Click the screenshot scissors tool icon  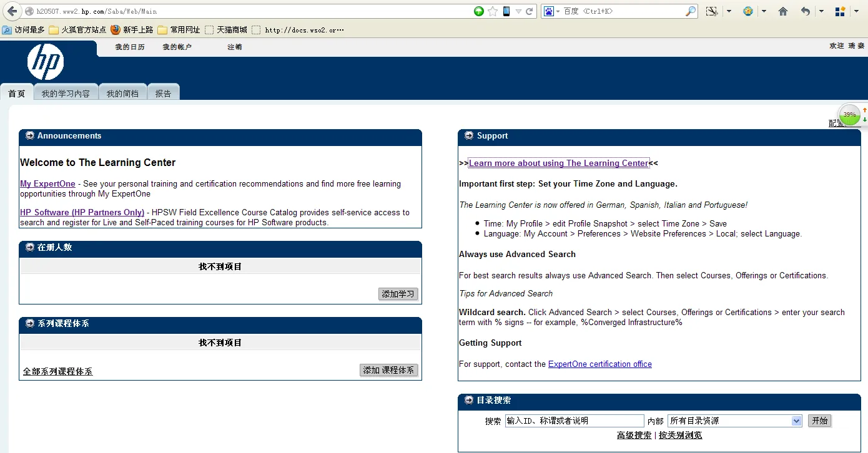coord(711,11)
